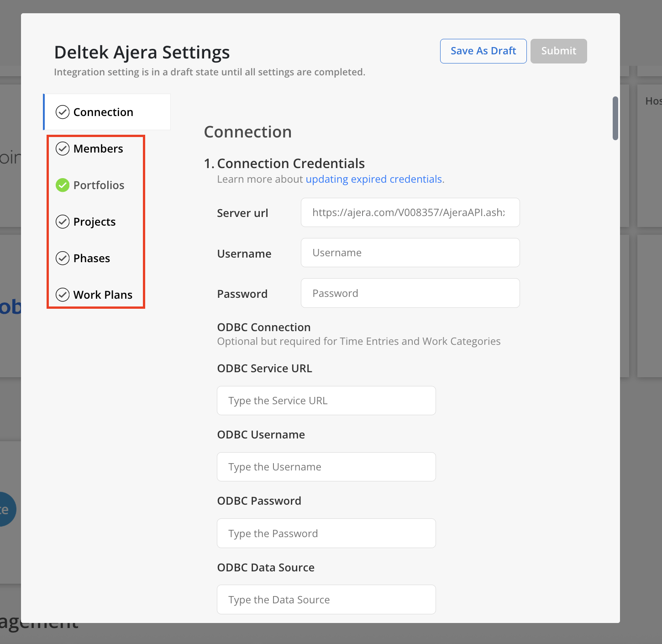Image resolution: width=662 pixels, height=644 pixels.
Task: Click the 'Server url' field label
Action: point(243,213)
